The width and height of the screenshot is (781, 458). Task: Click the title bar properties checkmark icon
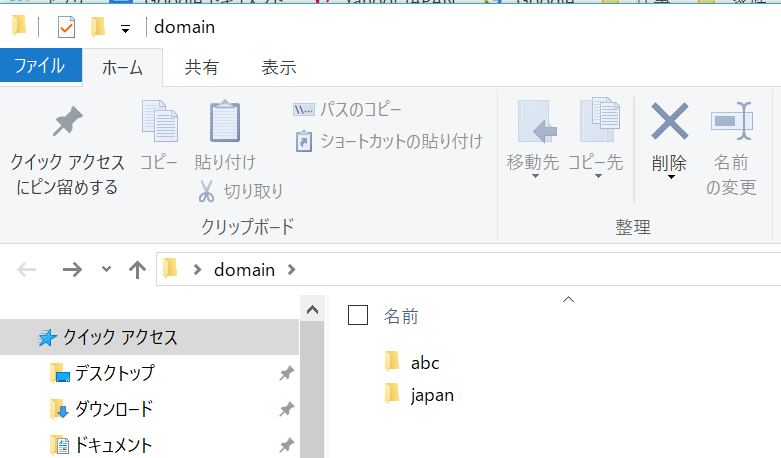pos(66,27)
